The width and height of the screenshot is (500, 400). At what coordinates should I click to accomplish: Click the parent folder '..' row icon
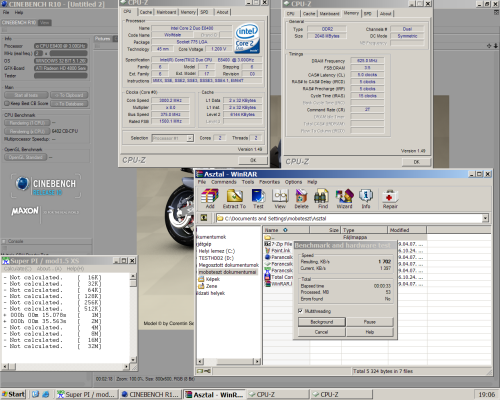pyautogui.click(x=267, y=237)
